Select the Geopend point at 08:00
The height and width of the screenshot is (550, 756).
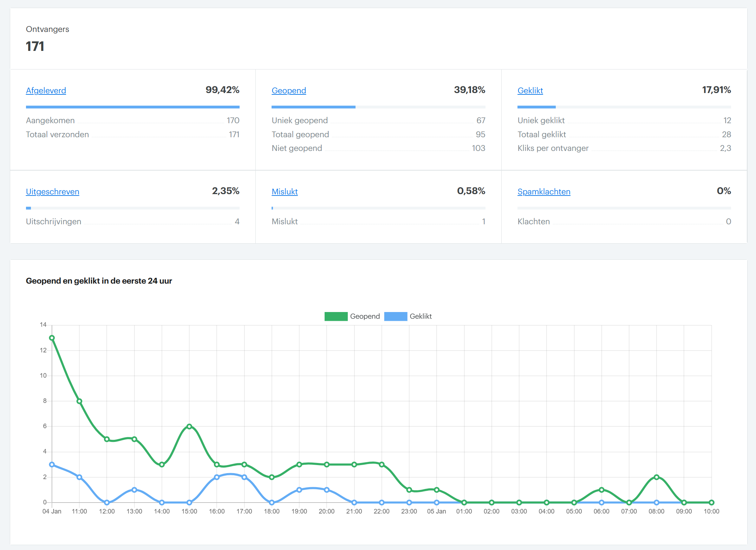(656, 477)
